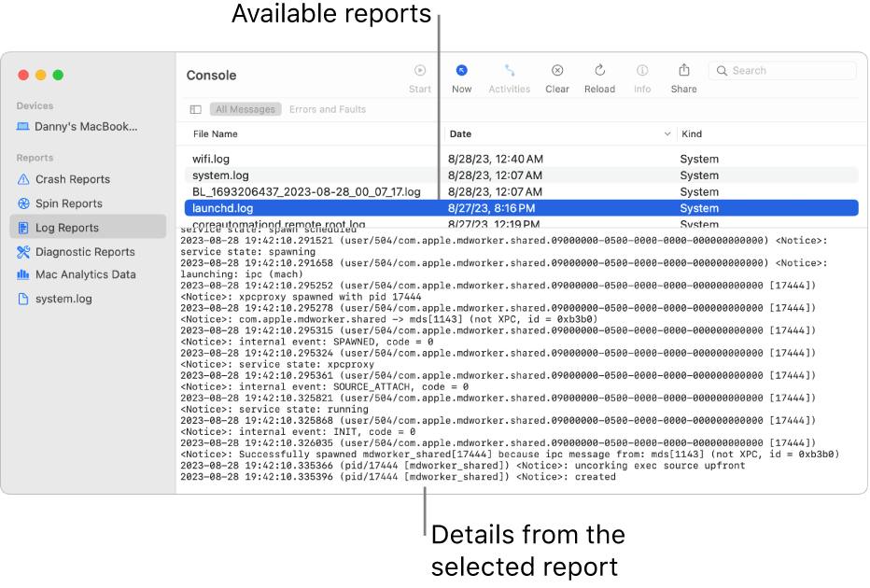Click the Date column sort chevron

pyautogui.click(x=667, y=133)
